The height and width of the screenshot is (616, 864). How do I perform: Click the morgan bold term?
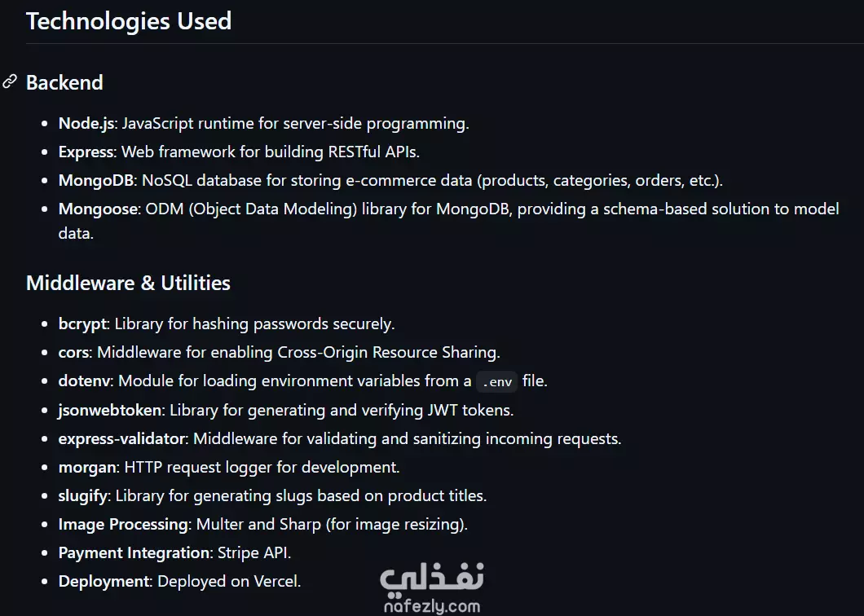coord(87,467)
